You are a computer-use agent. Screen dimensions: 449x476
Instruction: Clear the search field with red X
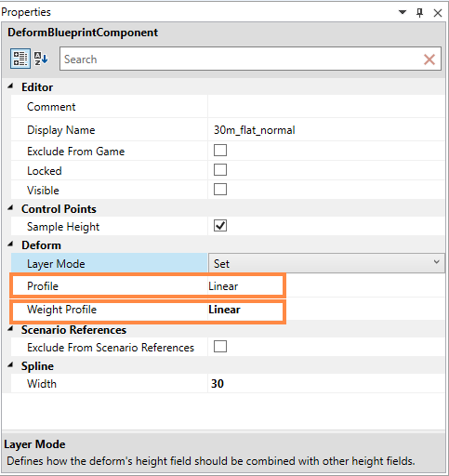coord(429,59)
